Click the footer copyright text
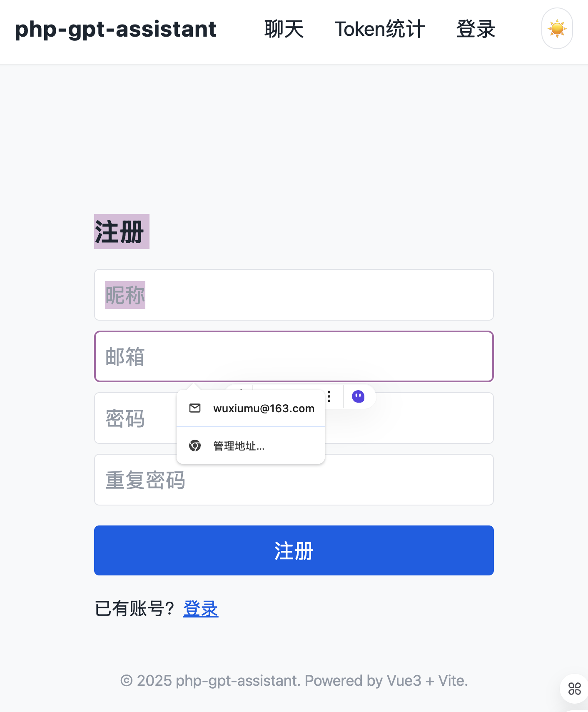 [x=294, y=681]
